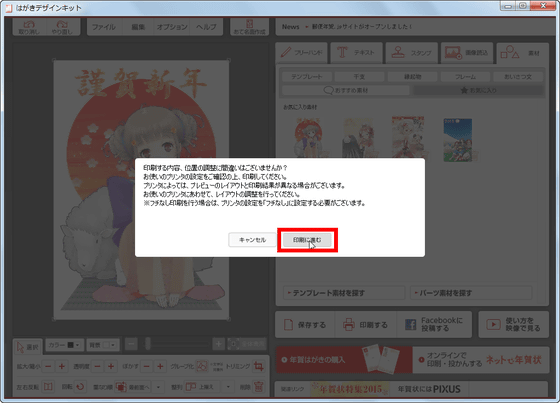Click パーツ素材を探す link
Screen dimensions: 560x403
pos(471,293)
